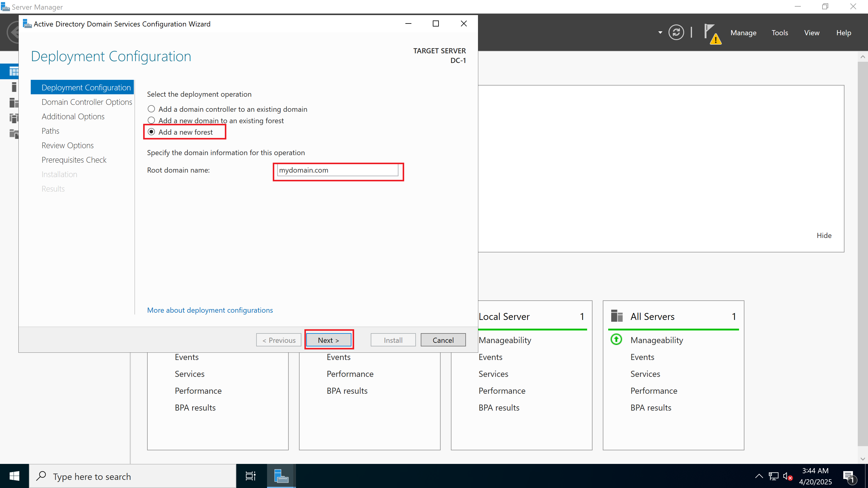The image size is (868, 488).
Task: Open the All Servers tile heading
Action: click(652, 316)
